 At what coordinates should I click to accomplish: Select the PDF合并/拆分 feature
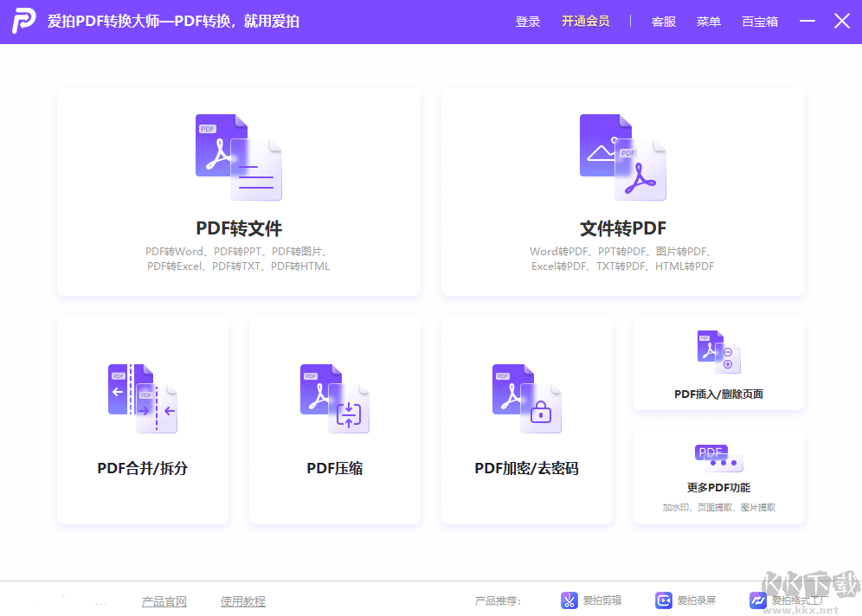[x=142, y=420]
